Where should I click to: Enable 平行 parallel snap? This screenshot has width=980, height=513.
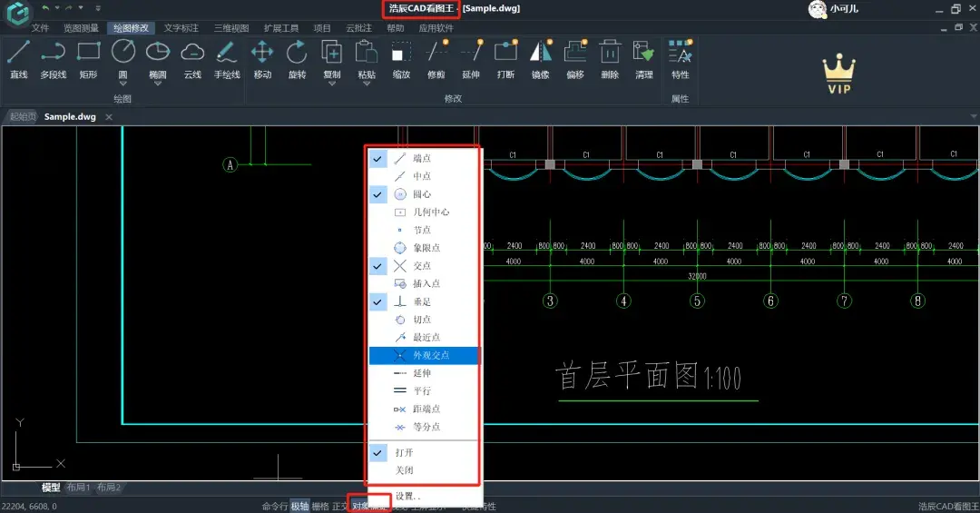tap(425, 391)
